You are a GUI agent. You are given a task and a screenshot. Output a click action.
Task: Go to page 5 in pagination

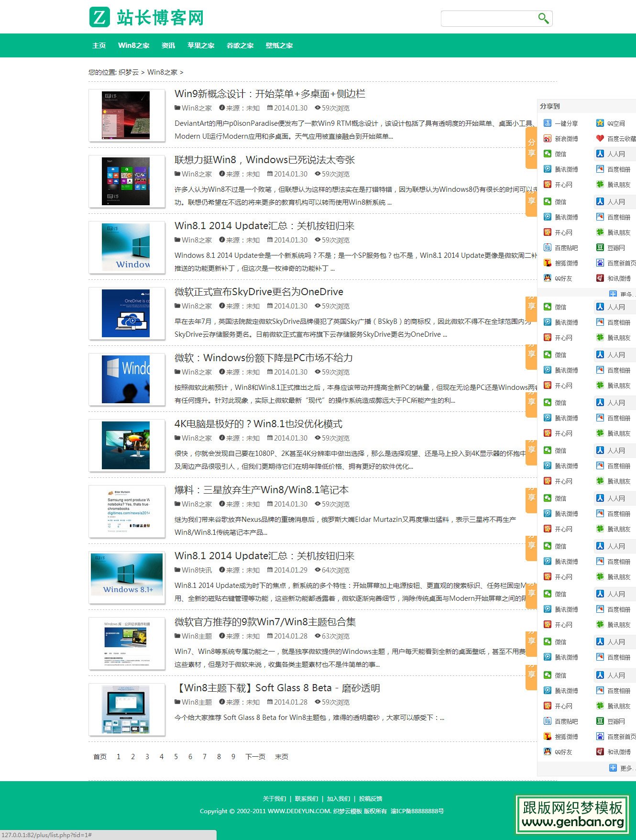coord(176,757)
